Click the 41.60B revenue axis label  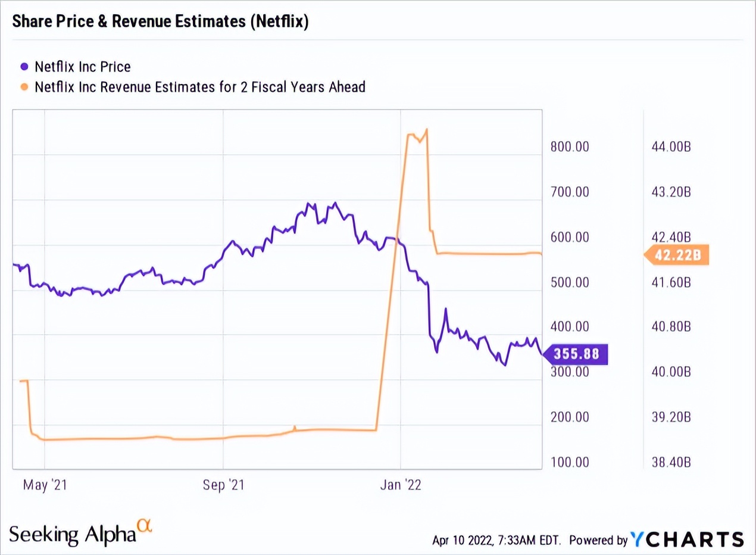pos(670,282)
